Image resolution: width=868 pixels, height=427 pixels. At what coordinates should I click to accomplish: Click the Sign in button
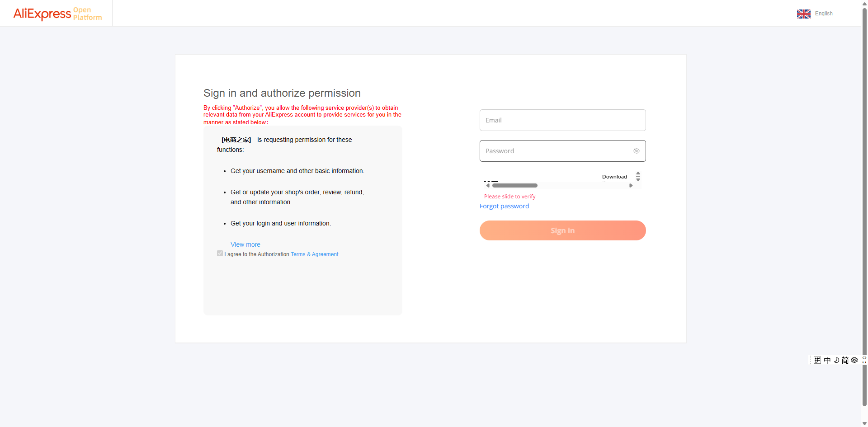tap(562, 230)
